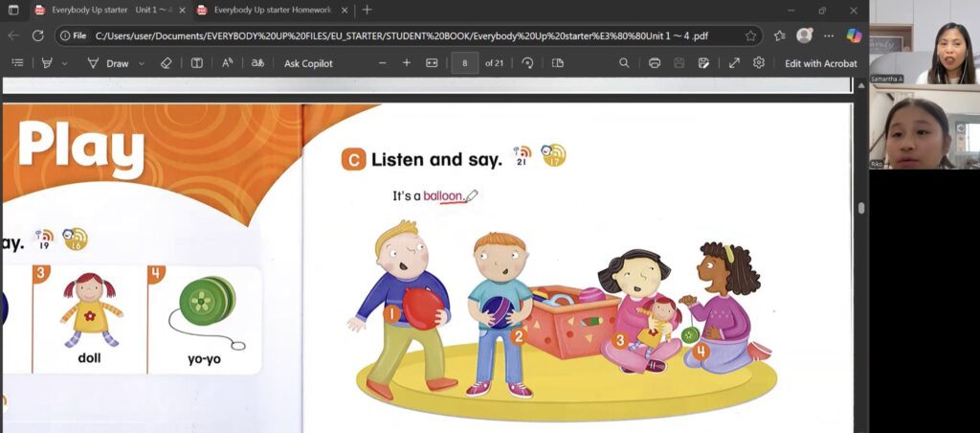Select the Erase tool

click(166, 63)
